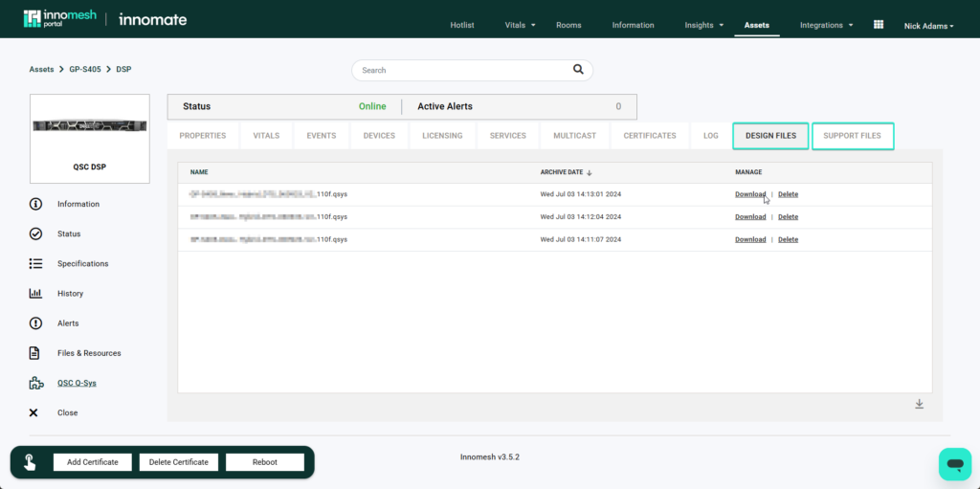This screenshot has height=489, width=980.
Task: Switch to the Vitals tab
Action: (266, 136)
